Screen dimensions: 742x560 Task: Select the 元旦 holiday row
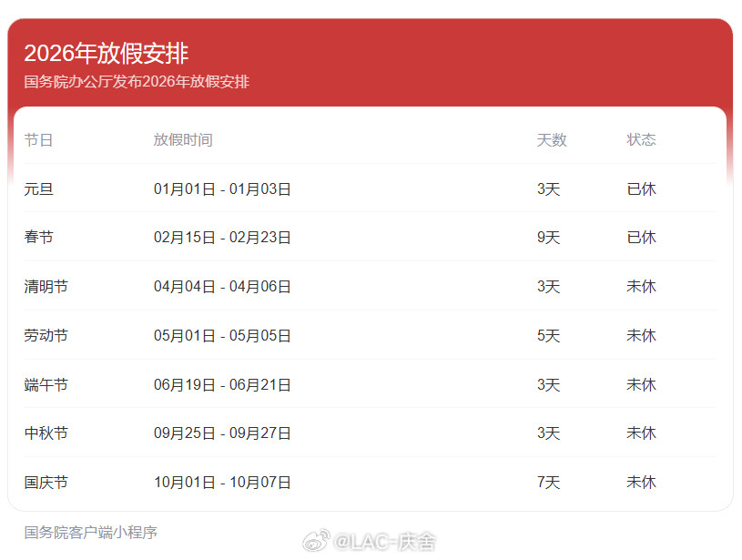pos(36,188)
